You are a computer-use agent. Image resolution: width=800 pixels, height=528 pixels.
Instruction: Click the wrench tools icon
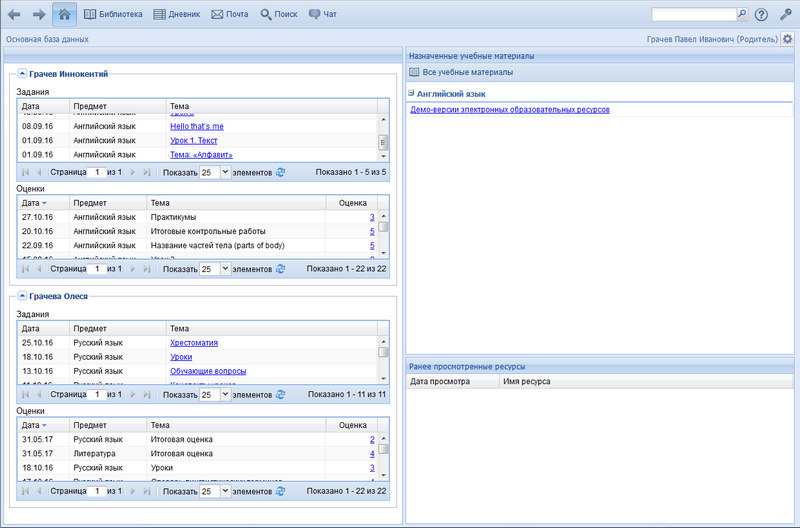(785, 15)
